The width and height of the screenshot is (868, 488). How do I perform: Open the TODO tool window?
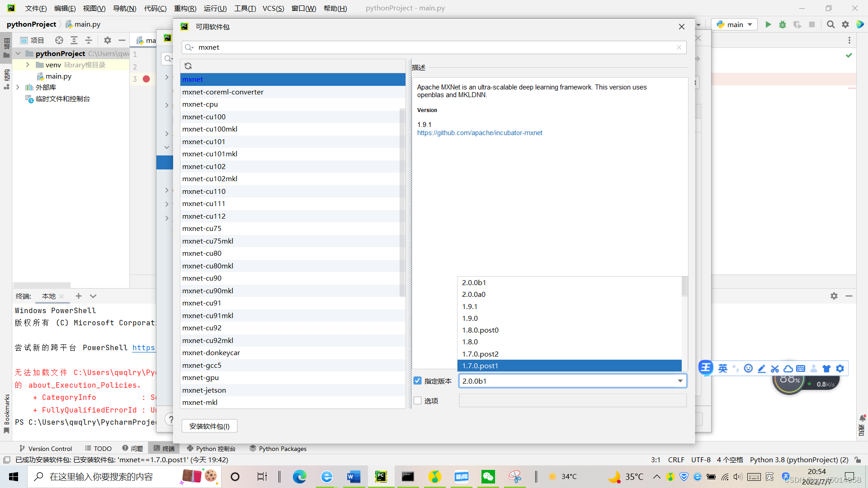pyautogui.click(x=98, y=449)
